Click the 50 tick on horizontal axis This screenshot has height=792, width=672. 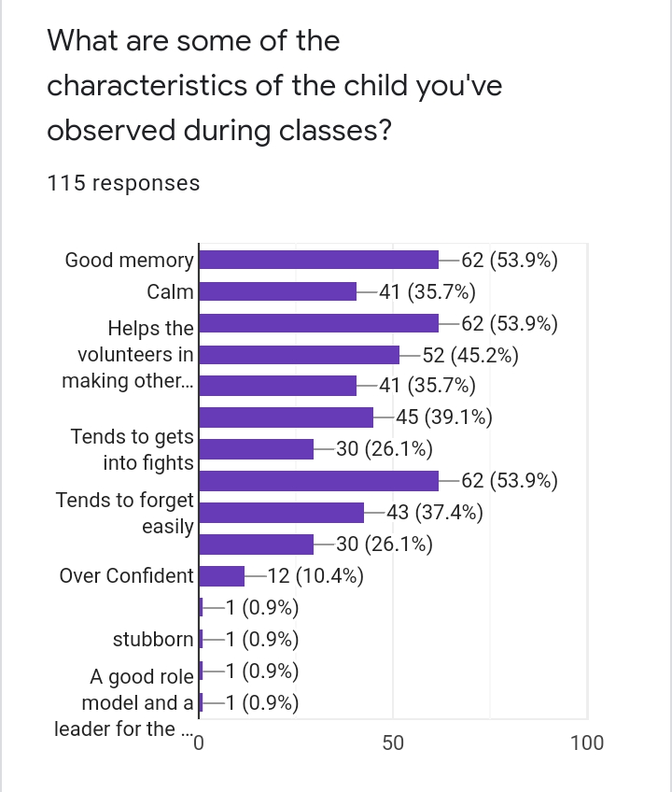click(x=393, y=743)
